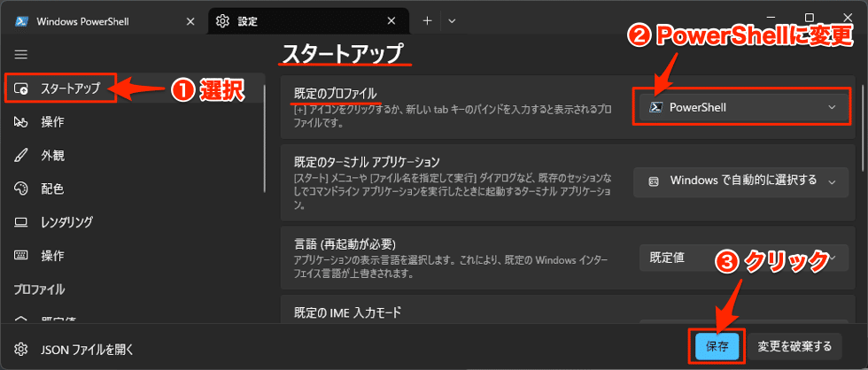The width and height of the screenshot is (868, 370).
Task: Click 保存 to save settings
Action: (x=717, y=347)
